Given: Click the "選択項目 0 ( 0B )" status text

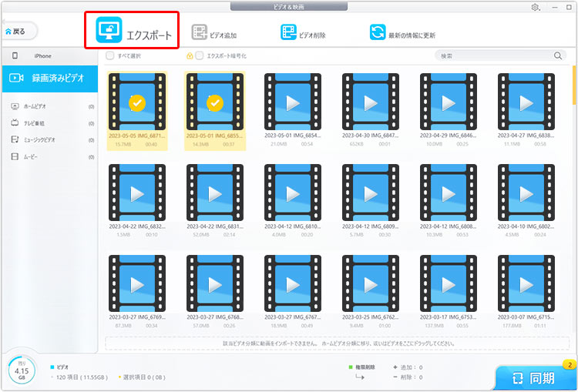Looking at the screenshot, I should click(144, 377).
